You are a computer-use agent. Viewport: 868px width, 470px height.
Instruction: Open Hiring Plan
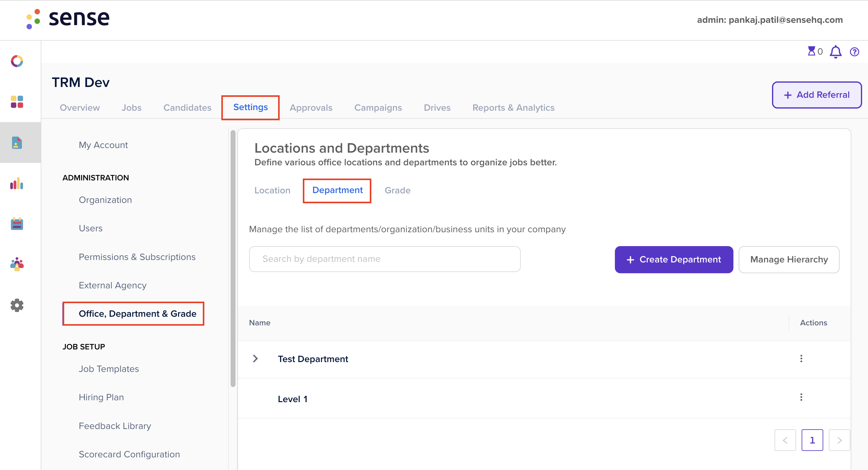point(102,397)
